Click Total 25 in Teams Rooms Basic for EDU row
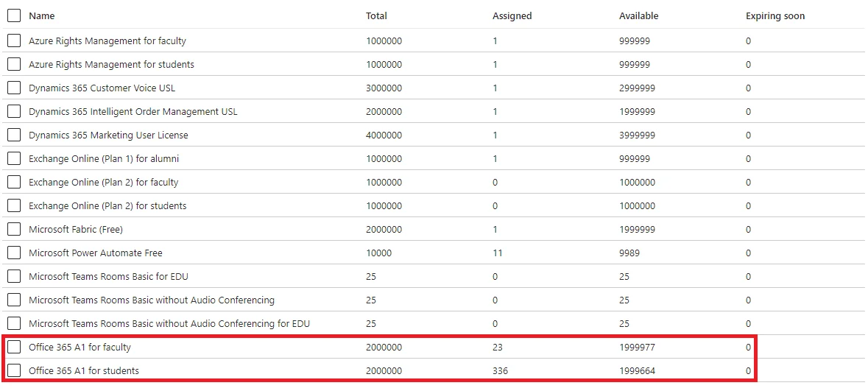This screenshot has width=868, height=391. click(x=371, y=276)
